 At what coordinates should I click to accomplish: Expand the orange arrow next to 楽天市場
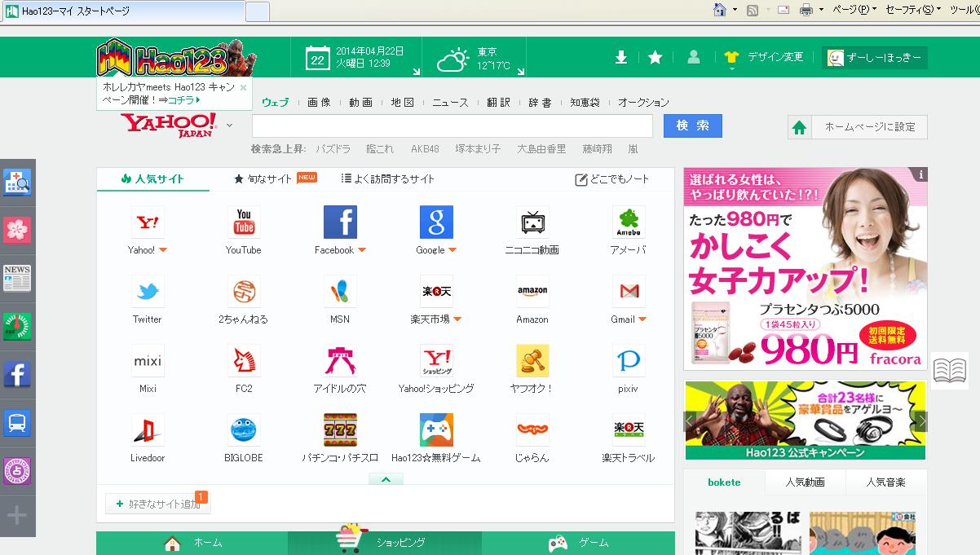pos(457,319)
